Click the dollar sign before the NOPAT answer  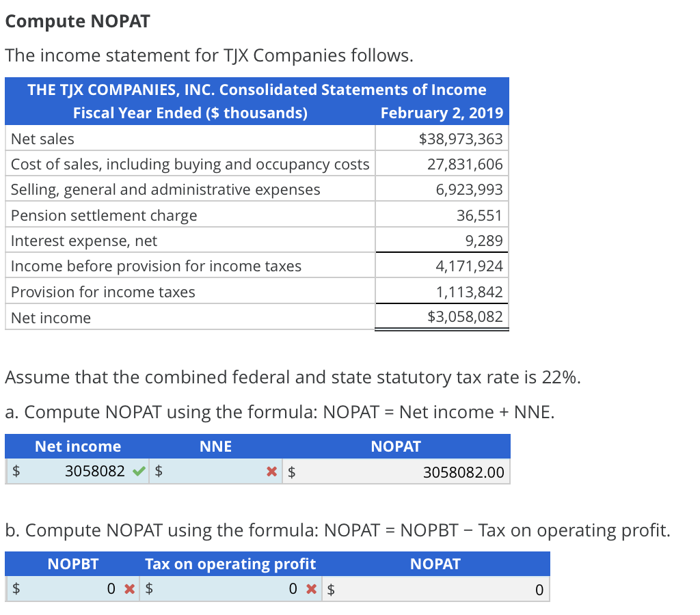pos(291,471)
